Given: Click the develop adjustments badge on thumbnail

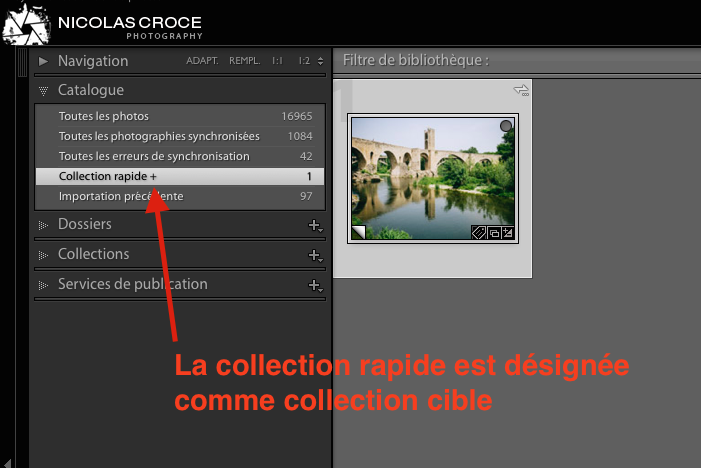Looking at the screenshot, I should pos(508,233).
